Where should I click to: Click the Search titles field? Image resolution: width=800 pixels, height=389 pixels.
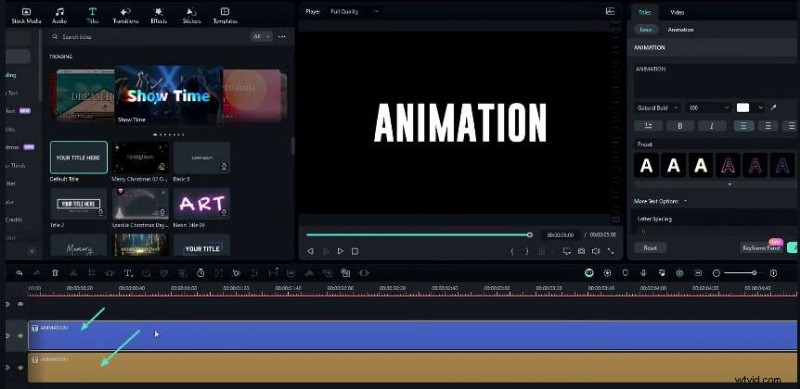pyautogui.click(x=148, y=37)
